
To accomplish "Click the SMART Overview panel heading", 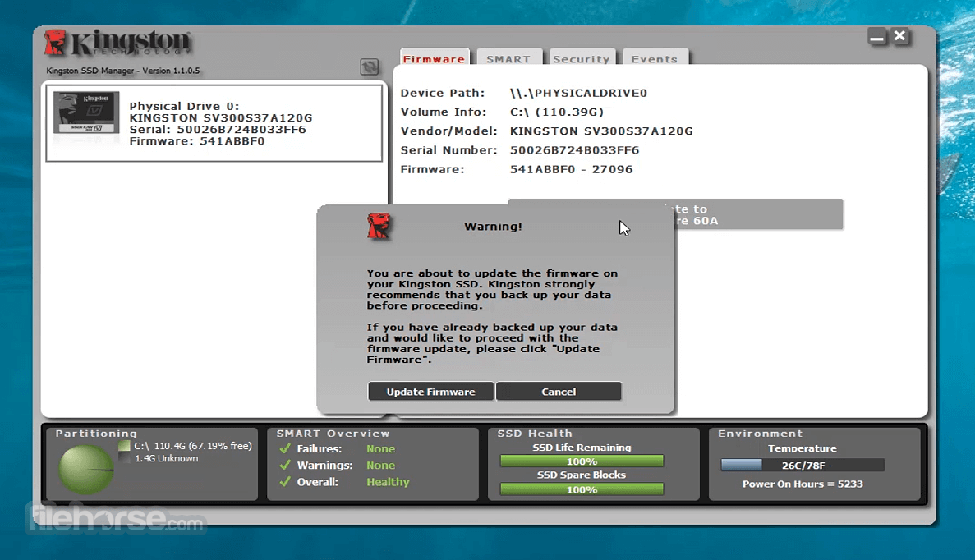I will [333, 434].
